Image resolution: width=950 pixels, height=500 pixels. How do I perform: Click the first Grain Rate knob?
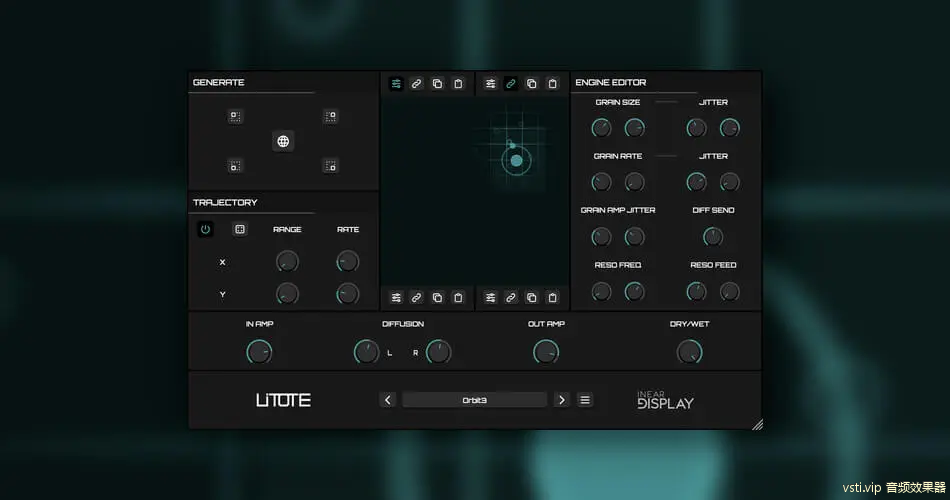click(x=601, y=182)
